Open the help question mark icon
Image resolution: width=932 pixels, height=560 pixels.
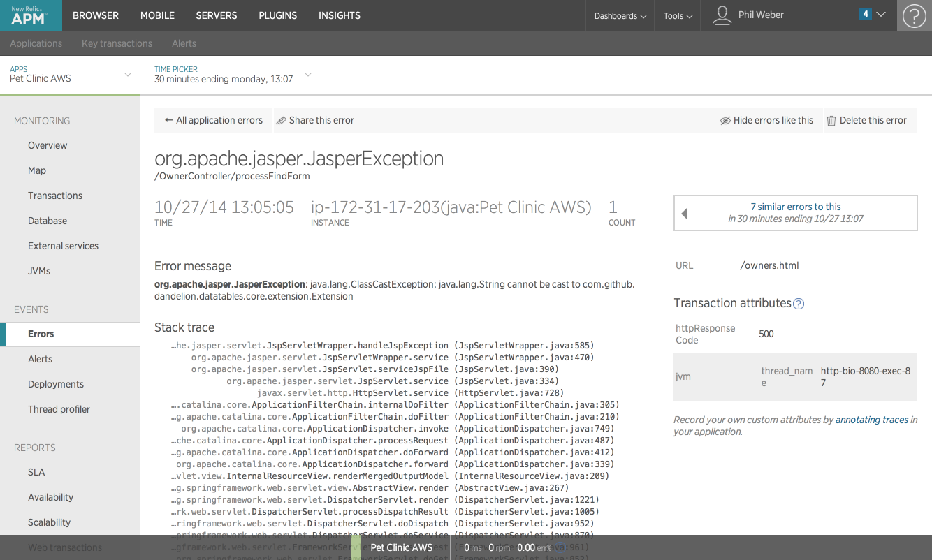[915, 15]
